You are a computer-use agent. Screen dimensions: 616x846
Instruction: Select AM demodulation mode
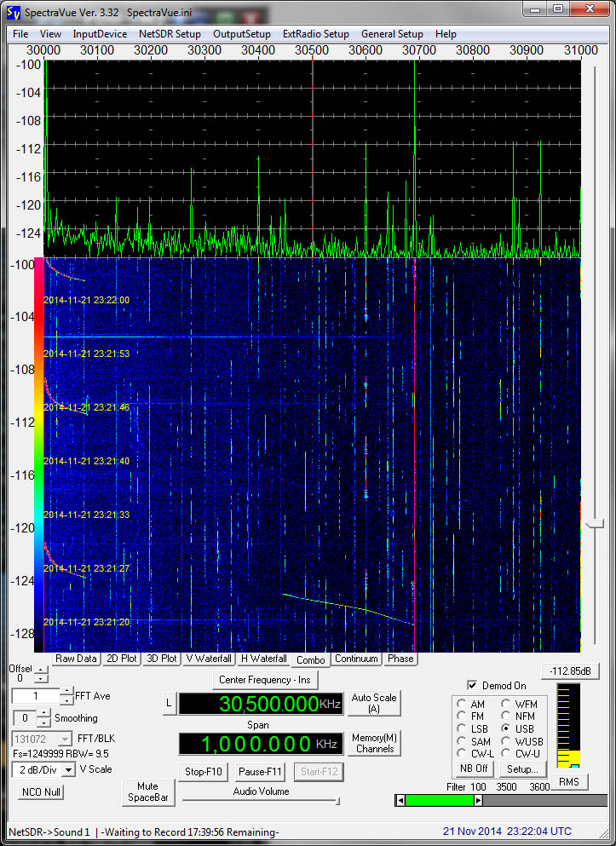coord(461,704)
